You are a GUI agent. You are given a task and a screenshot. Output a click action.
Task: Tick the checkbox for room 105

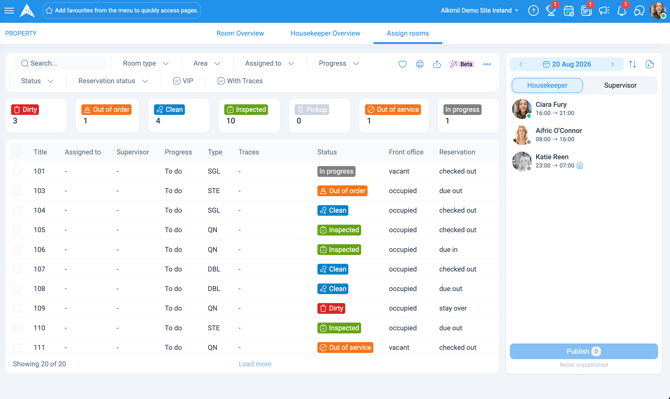tap(17, 230)
